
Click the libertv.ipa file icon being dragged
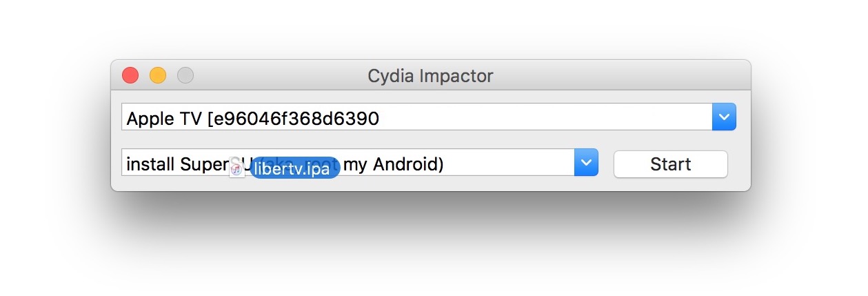point(237,168)
